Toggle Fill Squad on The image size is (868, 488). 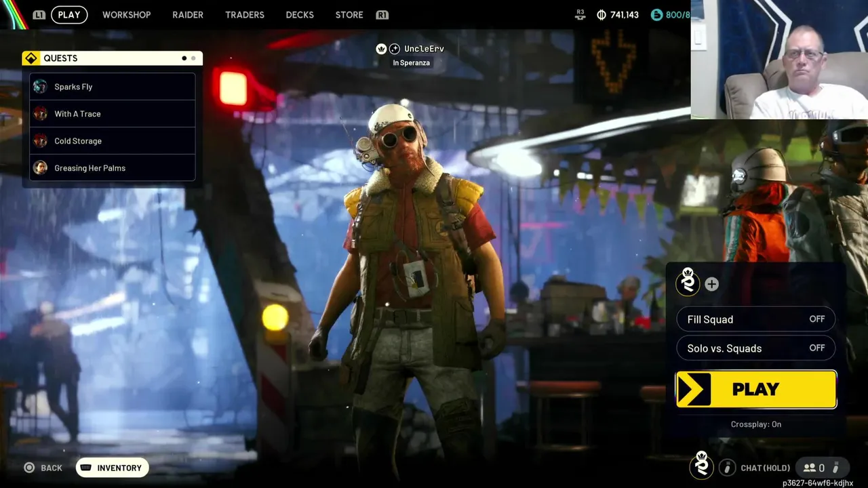coord(755,319)
